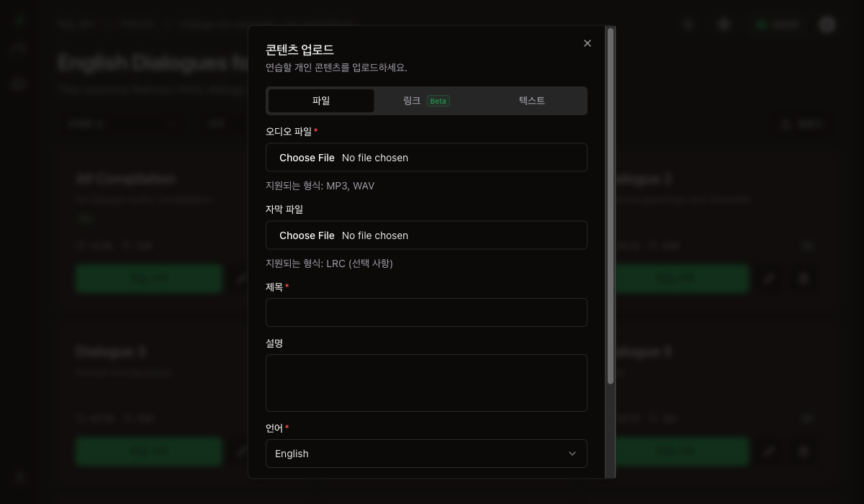Image resolution: width=864 pixels, height=504 pixels.
Task: Switch to the 파일 tab
Action: pyautogui.click(x=321, y=101)
